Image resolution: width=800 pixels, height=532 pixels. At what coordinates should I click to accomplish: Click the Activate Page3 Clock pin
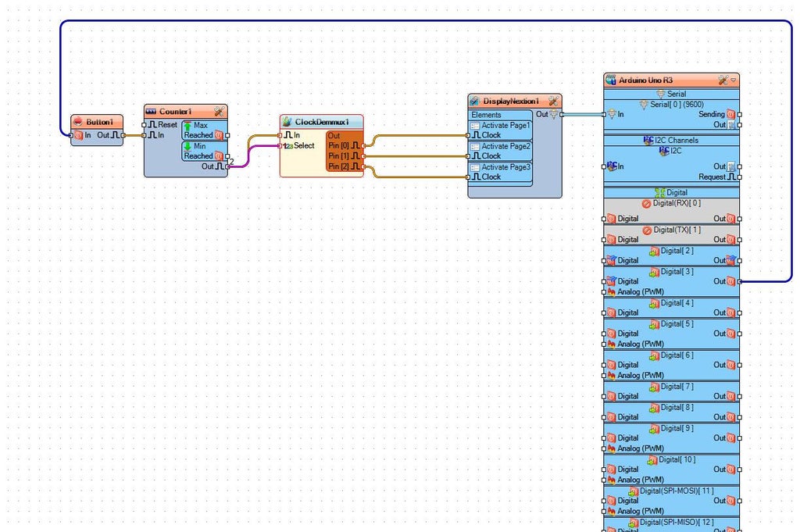468,177
